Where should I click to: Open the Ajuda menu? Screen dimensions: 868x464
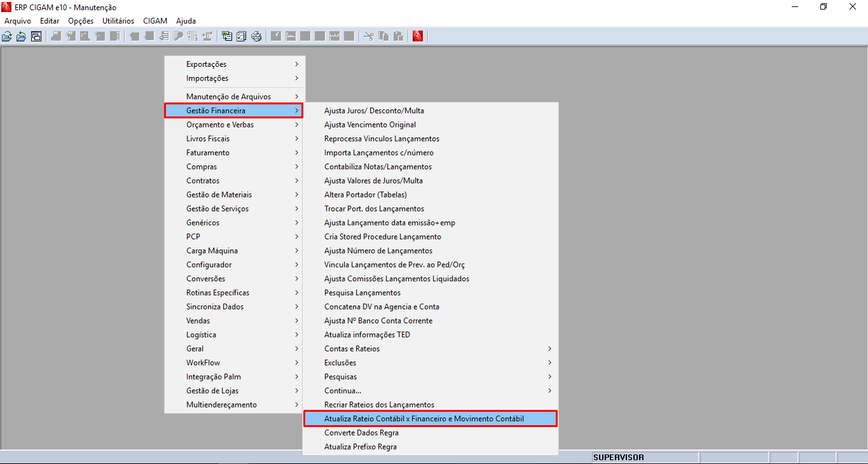[186, 21]
